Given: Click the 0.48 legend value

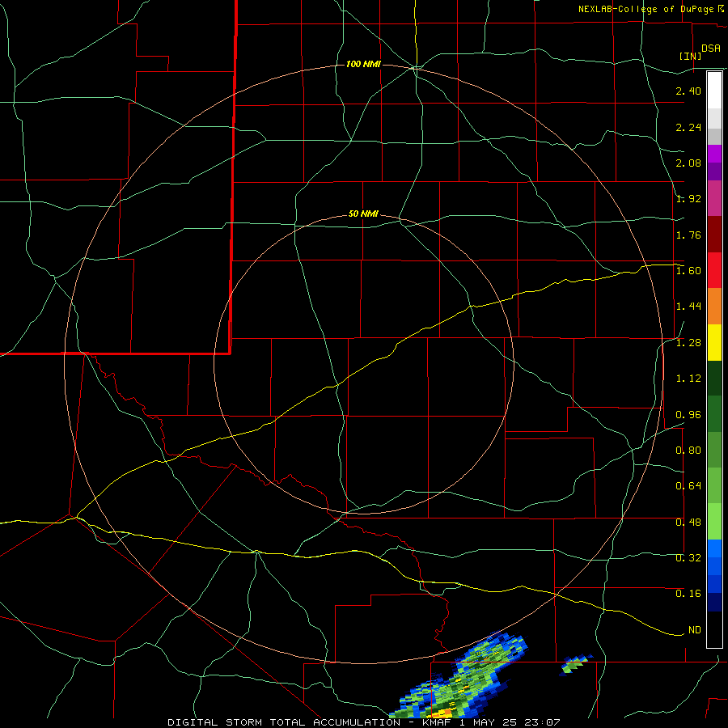Looking at the screenshot, I should tap(688, 522).
